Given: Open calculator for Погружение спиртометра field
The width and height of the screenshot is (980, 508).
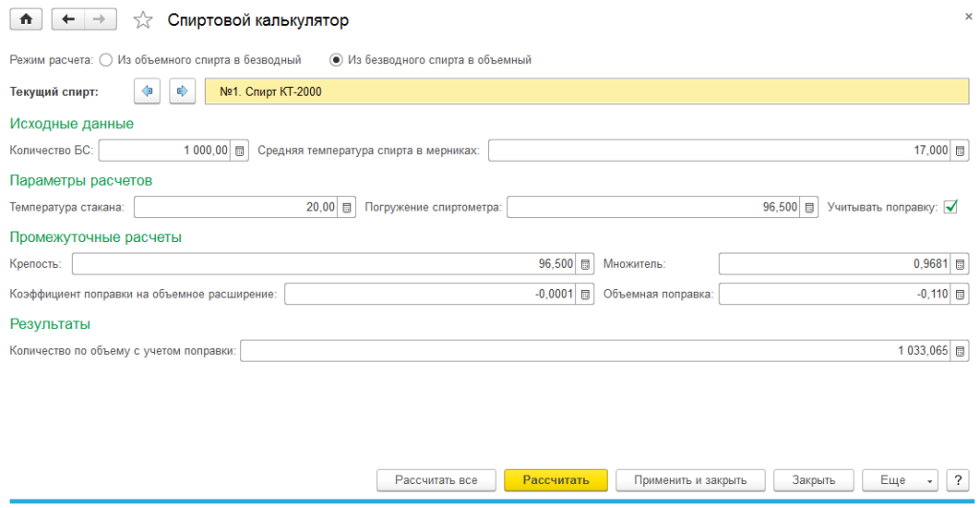Looking at the screenshot, I should coord(810,207).
